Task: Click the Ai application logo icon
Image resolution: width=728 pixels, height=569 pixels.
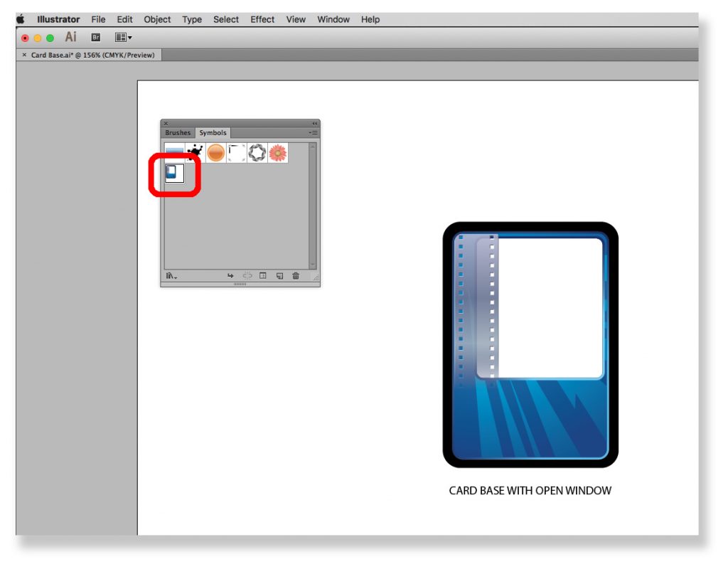Action: 70,37
